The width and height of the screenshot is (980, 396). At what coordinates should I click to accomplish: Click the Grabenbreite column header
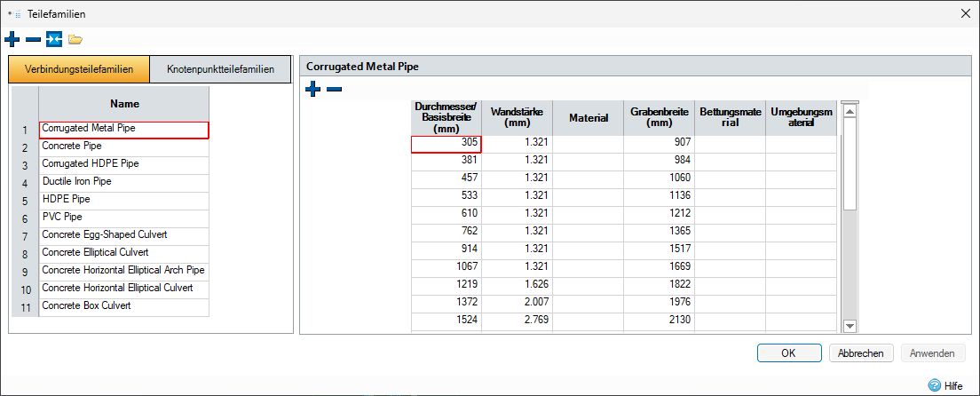(659, 117)
